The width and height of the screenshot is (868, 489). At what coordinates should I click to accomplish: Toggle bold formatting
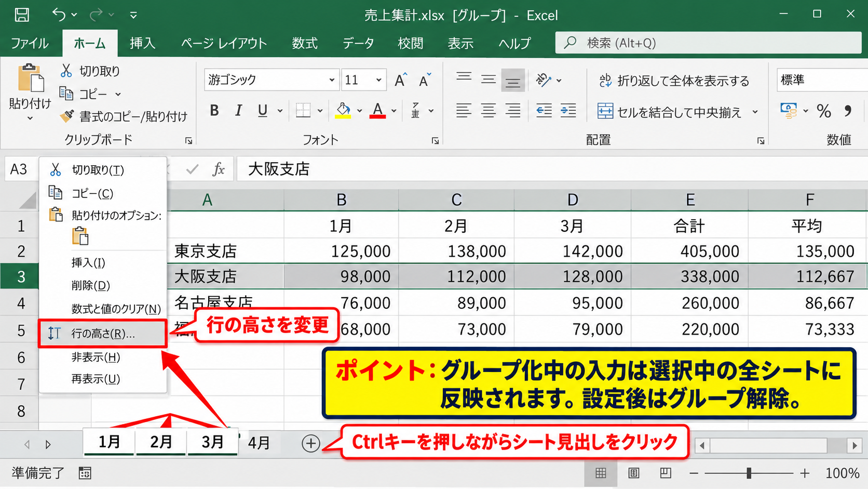click(214, 110)
